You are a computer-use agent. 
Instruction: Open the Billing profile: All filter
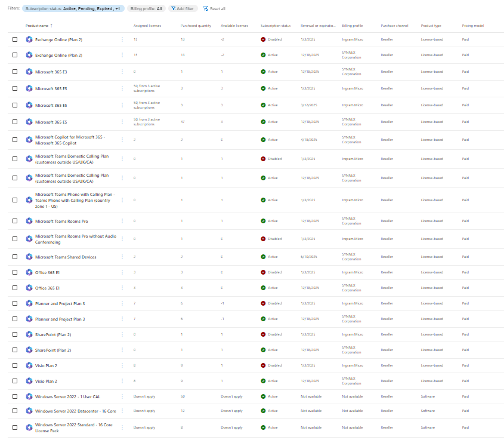(146, 9)
